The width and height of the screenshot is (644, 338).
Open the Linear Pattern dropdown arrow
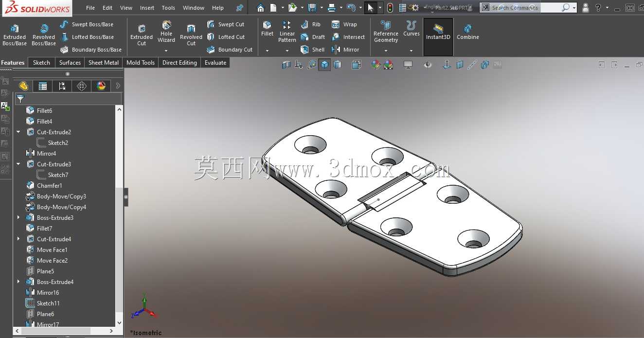tap(287, 51)
